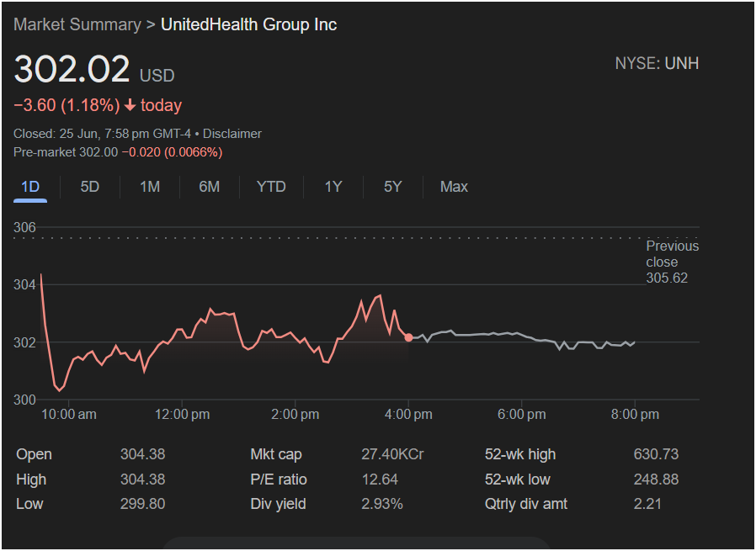Click the 52-wk low value 248.88
Image resolution: width=756 pixels, height=551 pixels.
point(656,479)
